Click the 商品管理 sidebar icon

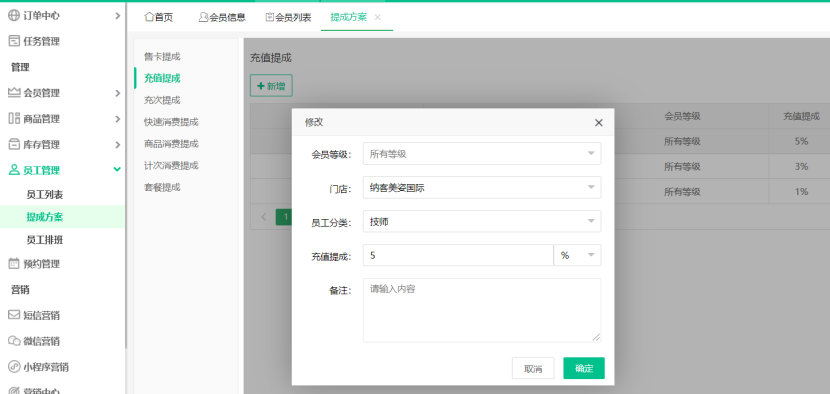tap(14, 119)
